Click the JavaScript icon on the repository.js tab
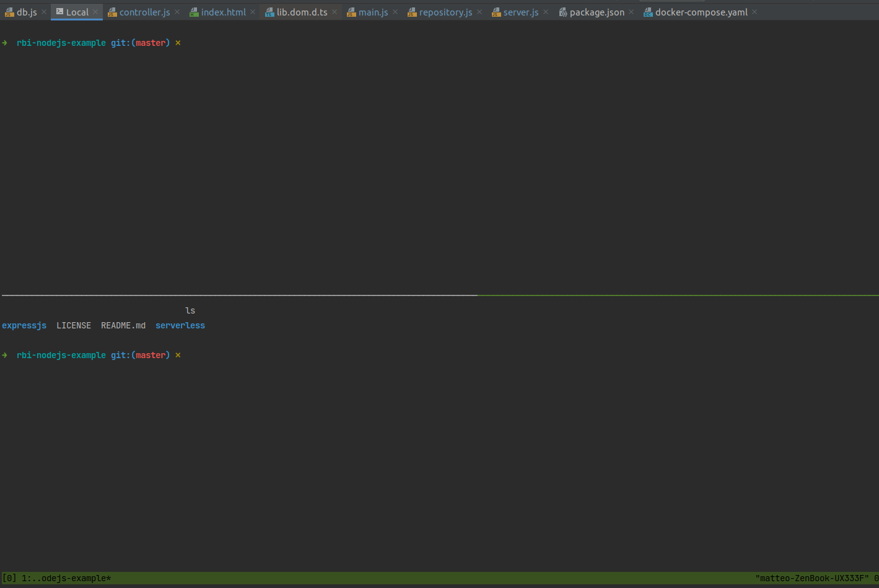The height and width of the screenshot is (588, 879). pos(411,11)
